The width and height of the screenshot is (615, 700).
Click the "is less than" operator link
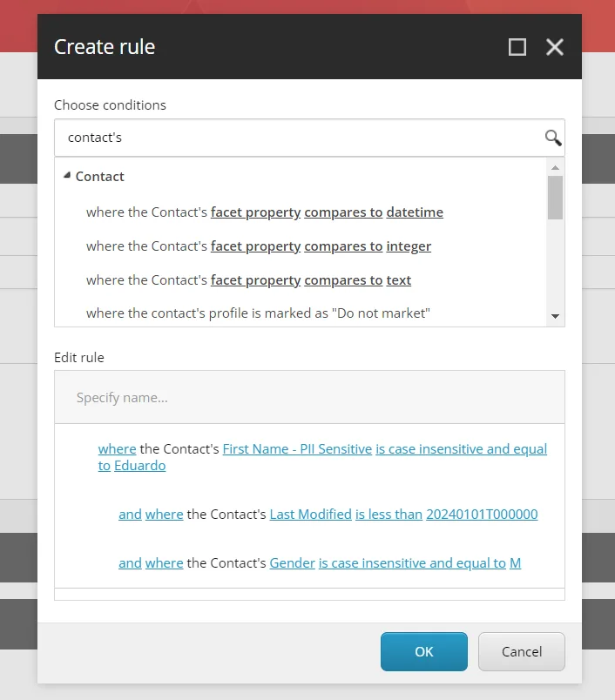[389, 515]
